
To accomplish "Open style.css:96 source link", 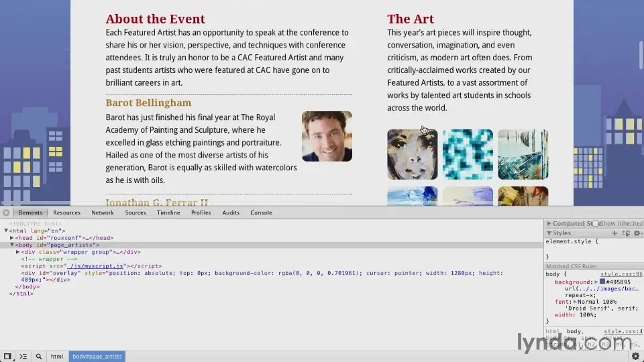I will tap(621, 274).
